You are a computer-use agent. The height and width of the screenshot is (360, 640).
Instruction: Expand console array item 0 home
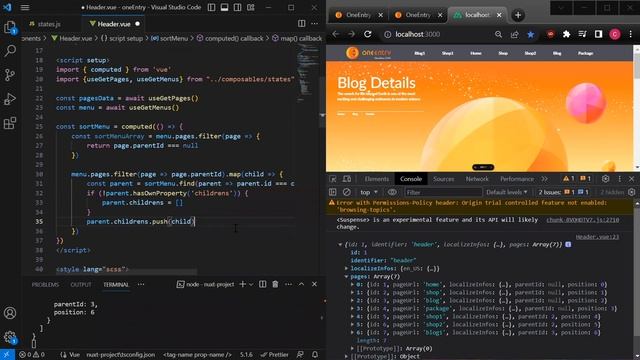click(353, 284)
